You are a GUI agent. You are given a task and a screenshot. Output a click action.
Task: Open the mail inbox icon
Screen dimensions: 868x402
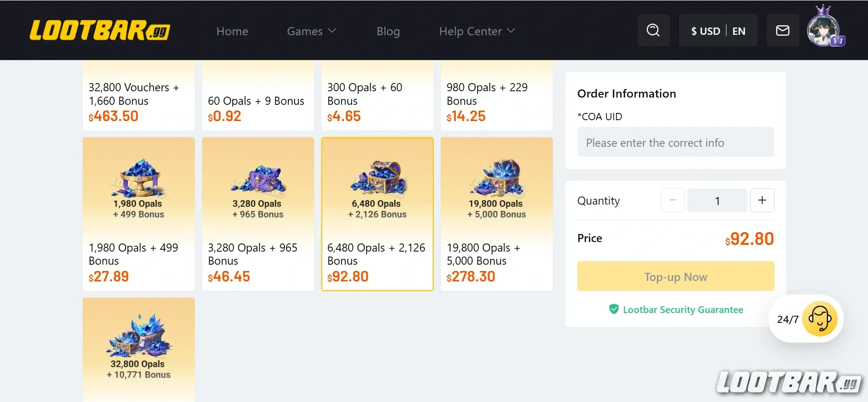pyautogui.click(x=783, y=30)
